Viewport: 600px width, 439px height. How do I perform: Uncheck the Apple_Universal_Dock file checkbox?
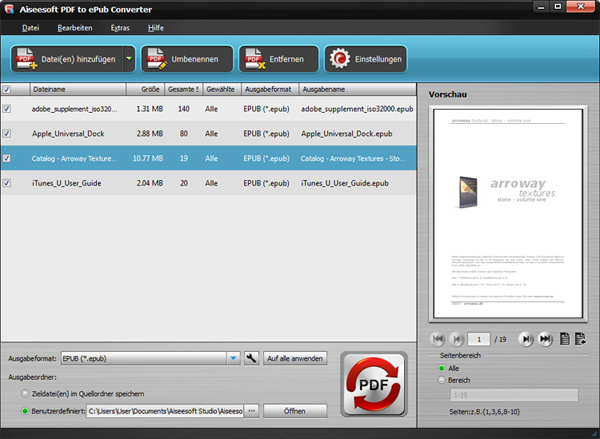(x=8, y=132)
